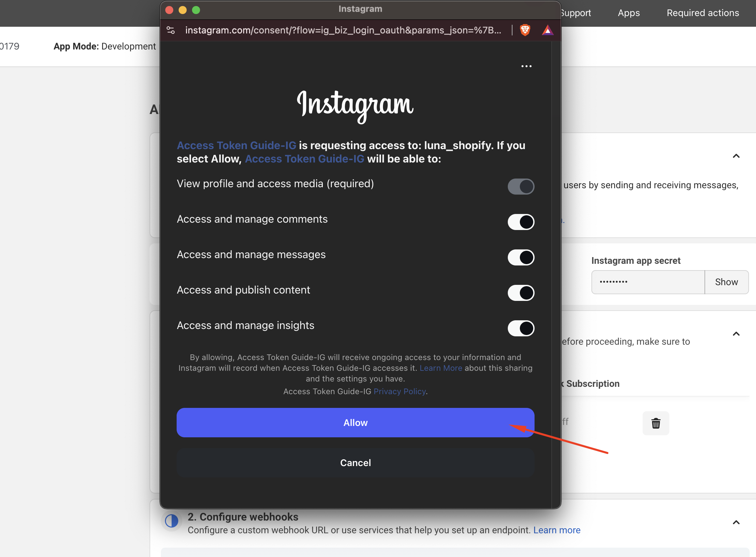
Task: Click the yellow minimize window button
Action: pos(183,10)
